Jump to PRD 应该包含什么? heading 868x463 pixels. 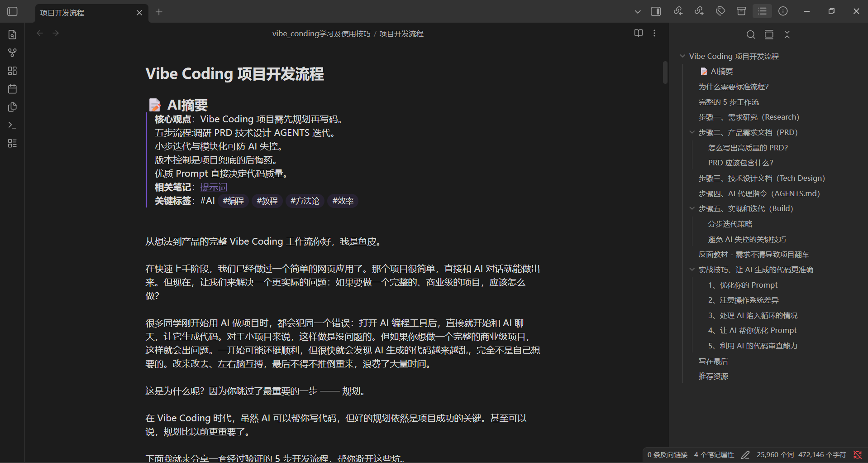(x=741, y=163)
